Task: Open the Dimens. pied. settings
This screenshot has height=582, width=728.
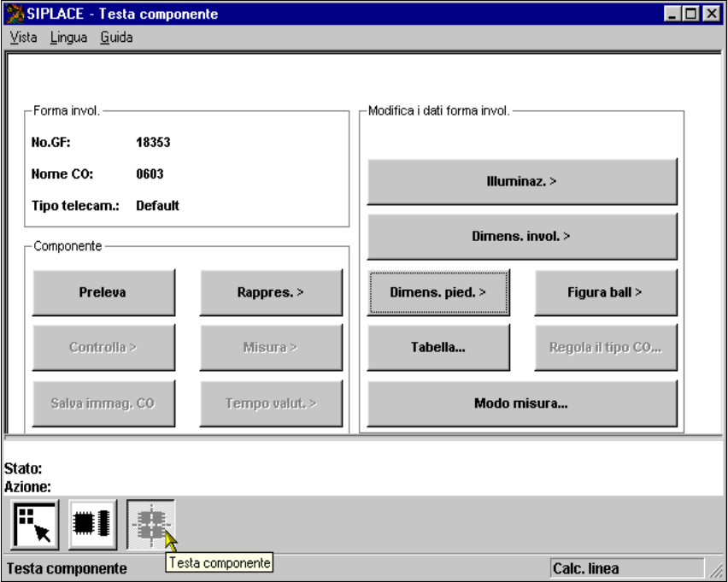Action: coord(438,292)
